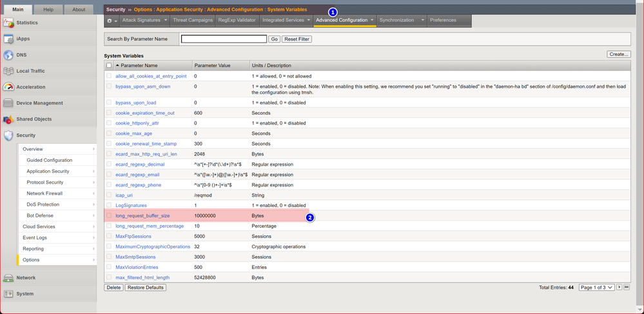This screenshot has height=314, width=644.
Task: Open DNS via its globe icon
Action: 8,55
